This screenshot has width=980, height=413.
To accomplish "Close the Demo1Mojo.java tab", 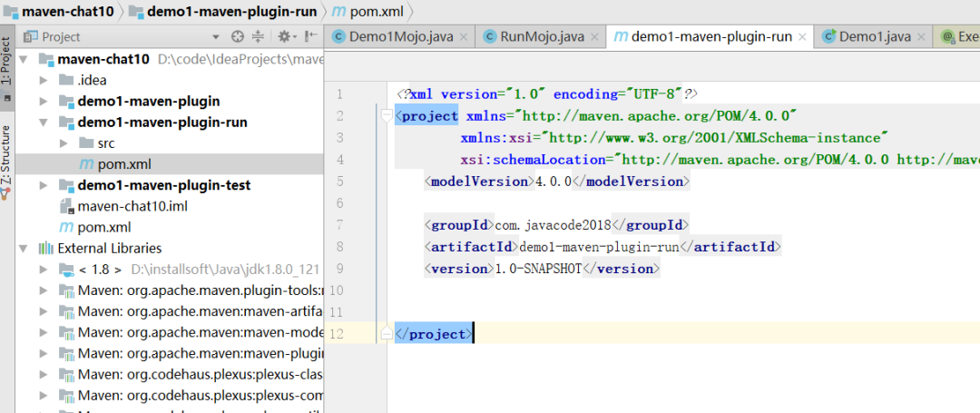I will [463, 37].
